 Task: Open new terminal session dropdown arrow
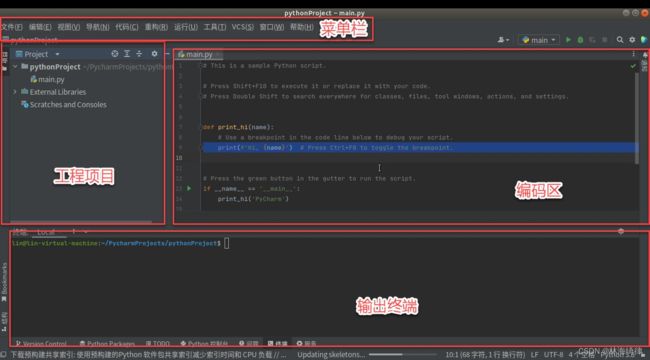85,231
